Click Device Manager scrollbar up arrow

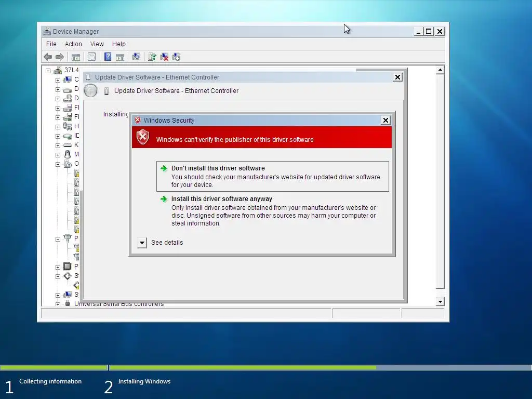pyautogui.click(x=440, y=70)
